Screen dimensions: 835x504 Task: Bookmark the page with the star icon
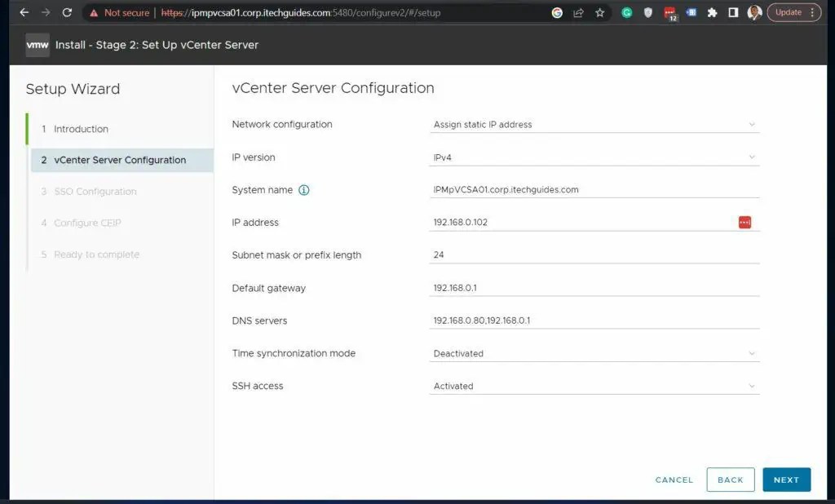[600, 12]
